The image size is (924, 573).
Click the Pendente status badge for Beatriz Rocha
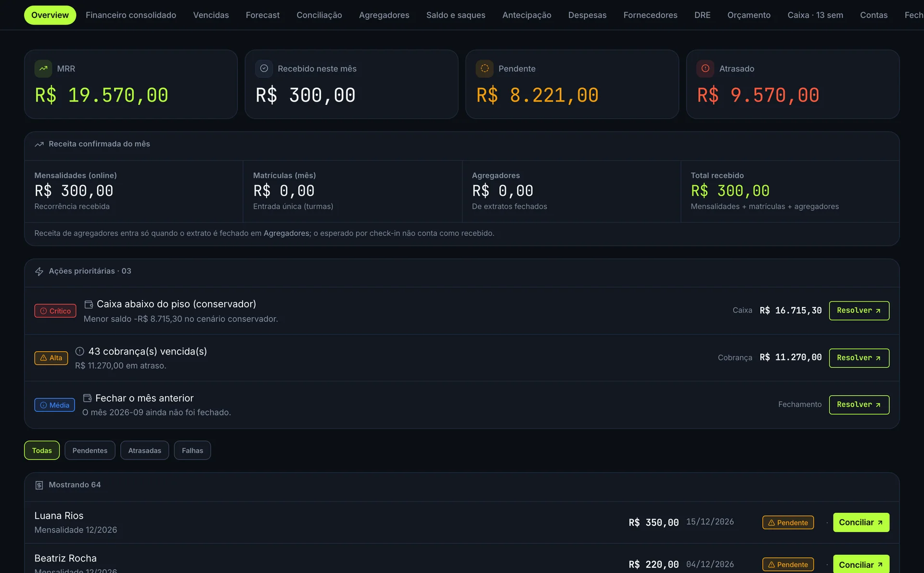[x=788, y=564]
